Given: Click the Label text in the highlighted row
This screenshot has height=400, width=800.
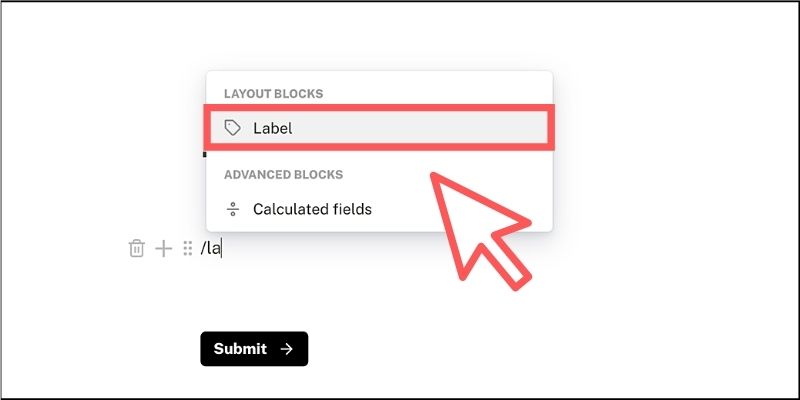Looking at the screenshot, I should 272,128.
